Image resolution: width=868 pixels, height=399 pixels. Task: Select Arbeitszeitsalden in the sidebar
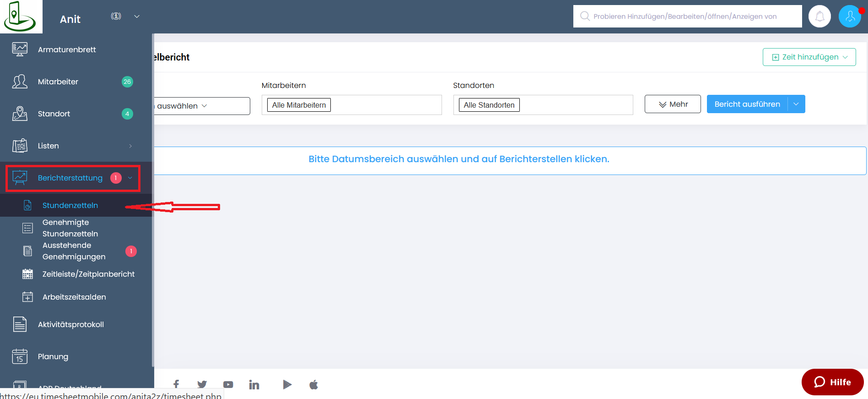click(74, 297)
